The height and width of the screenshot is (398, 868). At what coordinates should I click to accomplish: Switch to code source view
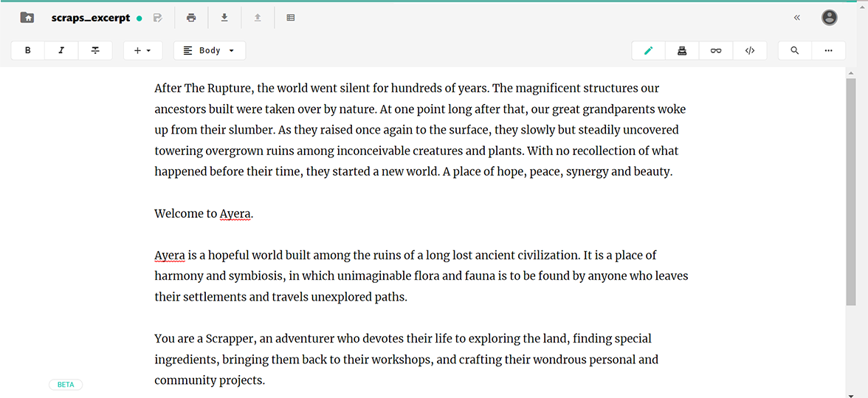pyautogui.click(x=750, y=50)
